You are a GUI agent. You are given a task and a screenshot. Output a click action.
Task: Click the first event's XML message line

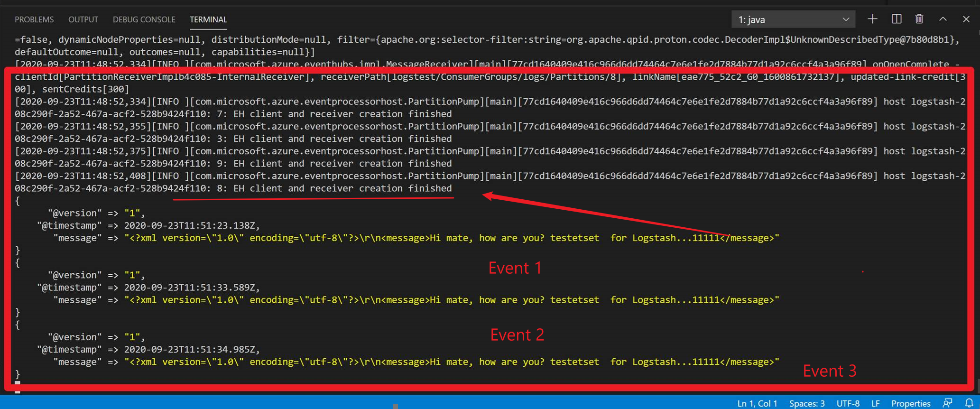tap(451, 238)
